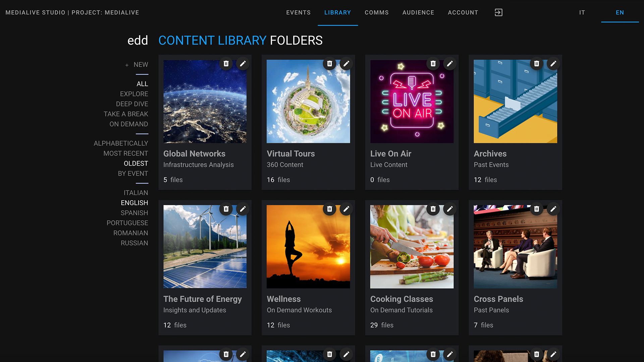The width and height of the screenshot is (644, 362).
Task: Filter by ROMANIAN language
Action: point(130,233)
